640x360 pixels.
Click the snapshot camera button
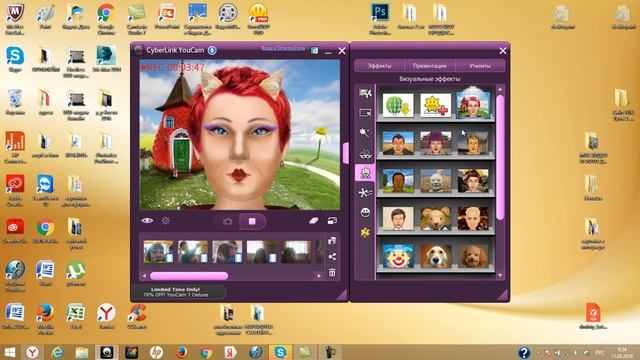(227, 221)
